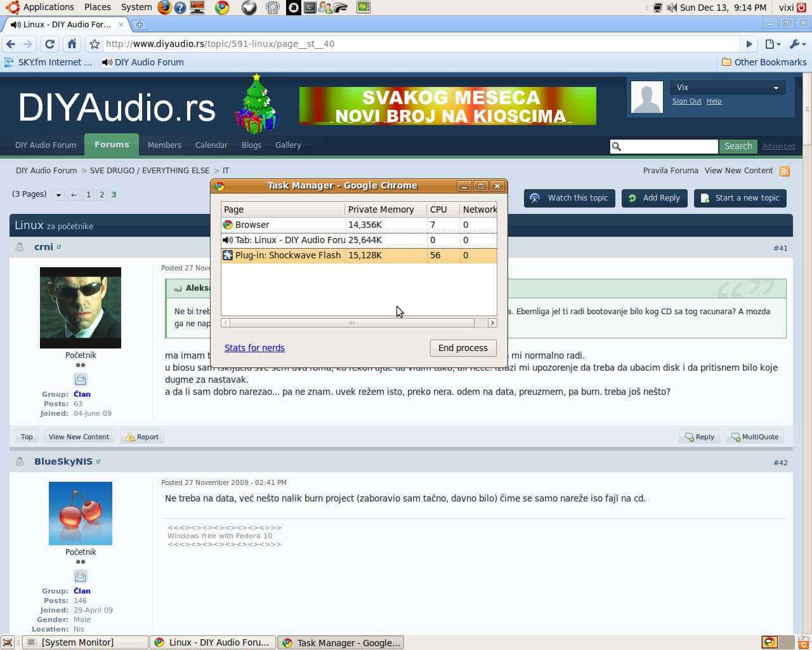
Task: Click the Go arrow next to the address bar
Action: coord(749,44)
